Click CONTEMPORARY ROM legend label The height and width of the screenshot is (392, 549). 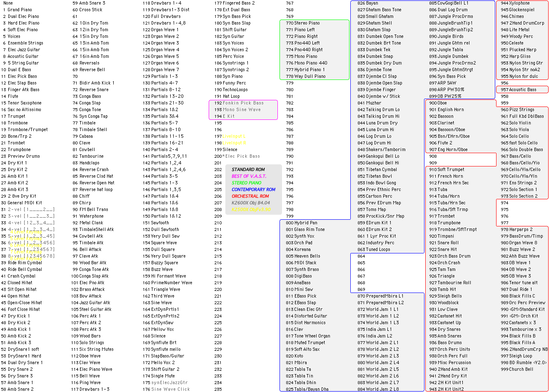point(254,189)
